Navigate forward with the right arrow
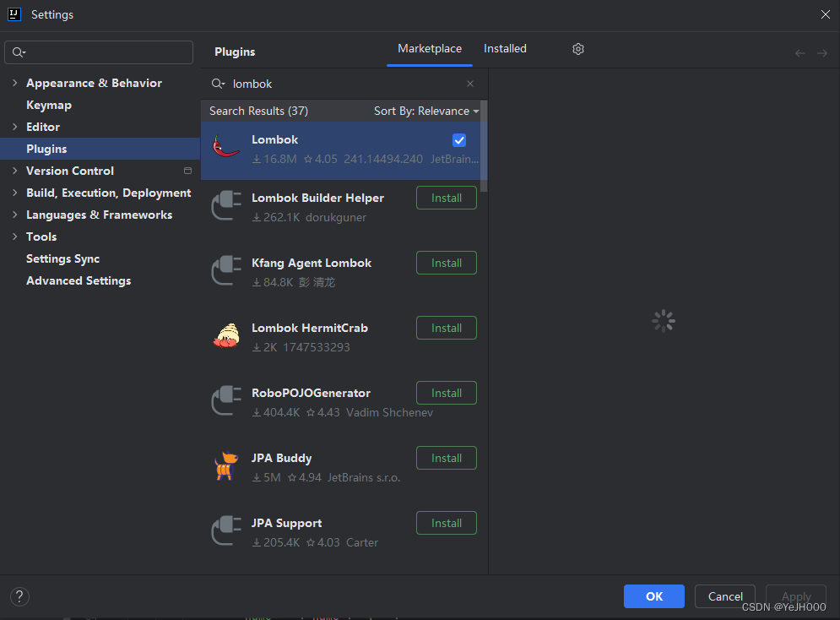The height and width of the screenshot is (620, 840). pyautogui.click(x=821, y=53)
